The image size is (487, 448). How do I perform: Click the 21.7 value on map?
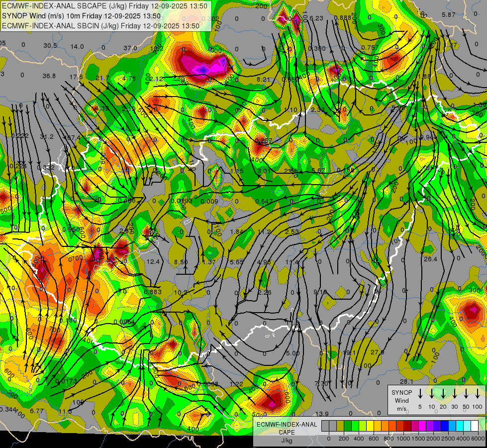(102, 78)
